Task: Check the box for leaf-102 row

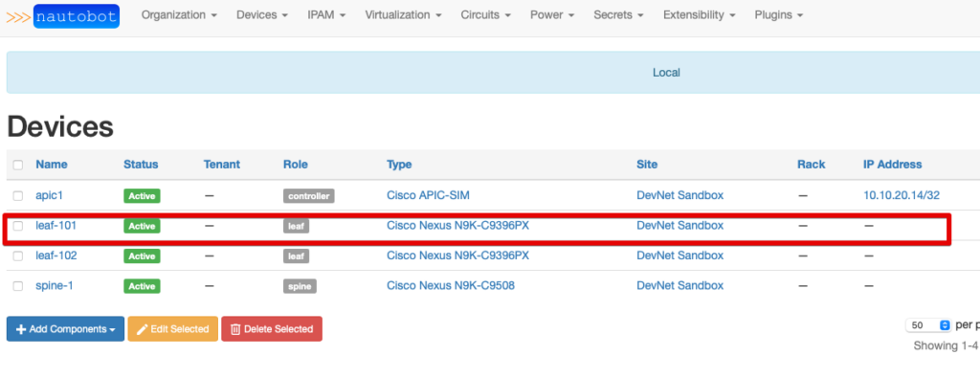Action: coord(18,256)
